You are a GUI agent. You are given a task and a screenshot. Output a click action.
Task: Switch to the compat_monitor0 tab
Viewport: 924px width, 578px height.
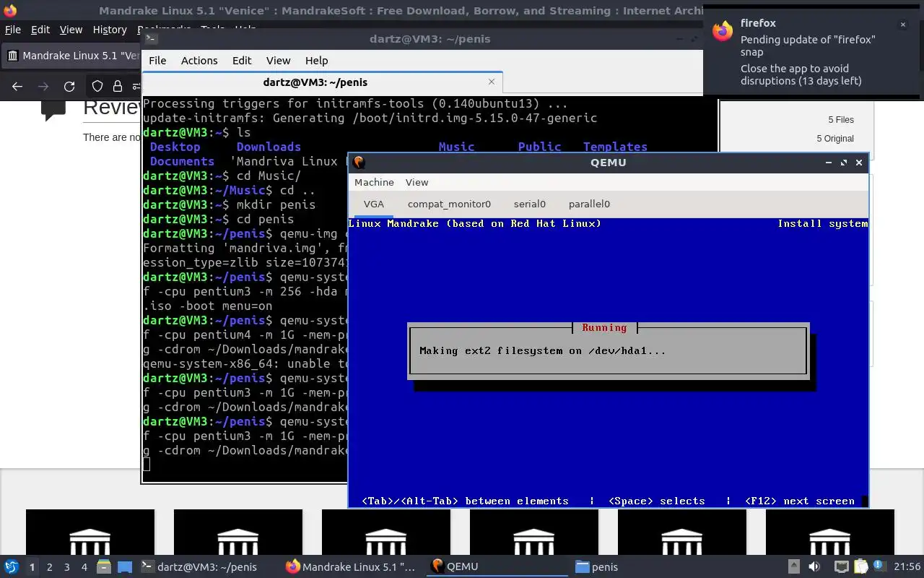click(449, 204)
